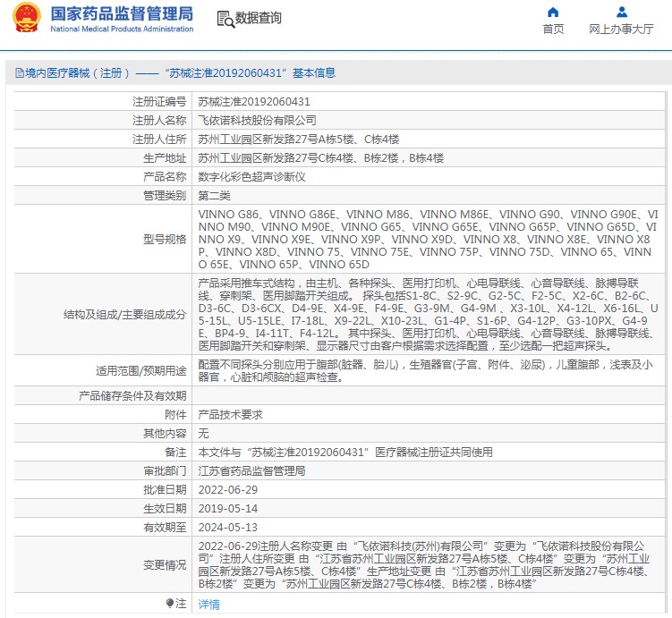The image size is (672, 618).
Task: Click the lightbulb icon beside 注
Action: pyautogui.click(x=170, y=603)
